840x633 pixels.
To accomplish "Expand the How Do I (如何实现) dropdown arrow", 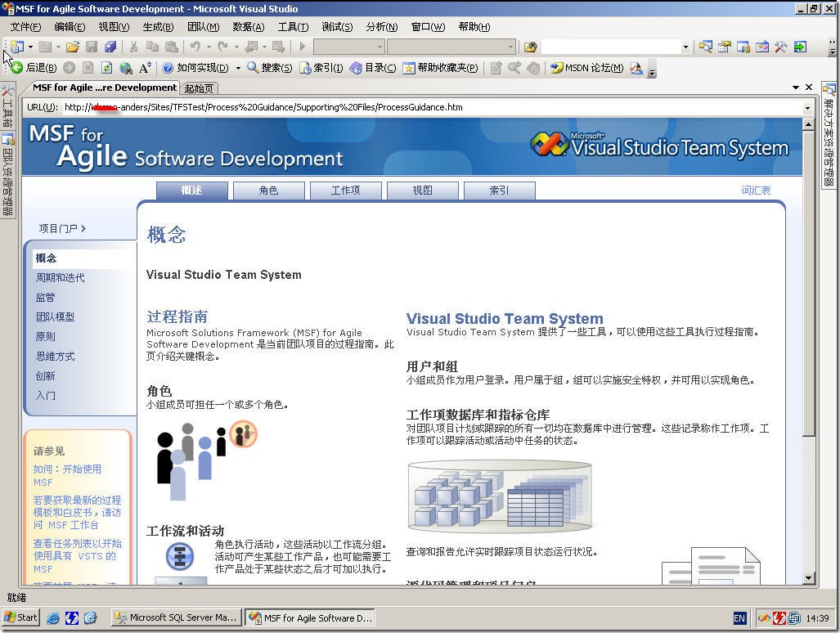I will [238, 68].
